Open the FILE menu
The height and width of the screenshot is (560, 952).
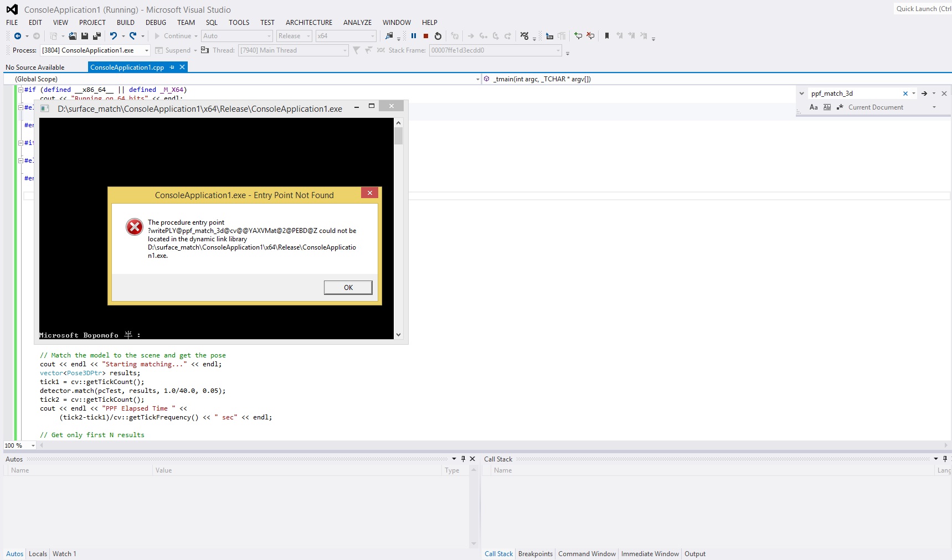tap(12, 23)
